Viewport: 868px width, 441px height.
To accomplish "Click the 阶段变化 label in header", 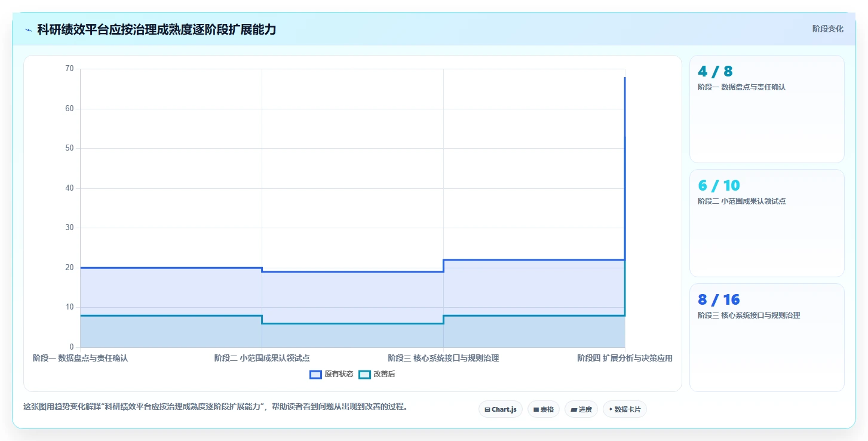I will tap(827, 29).
